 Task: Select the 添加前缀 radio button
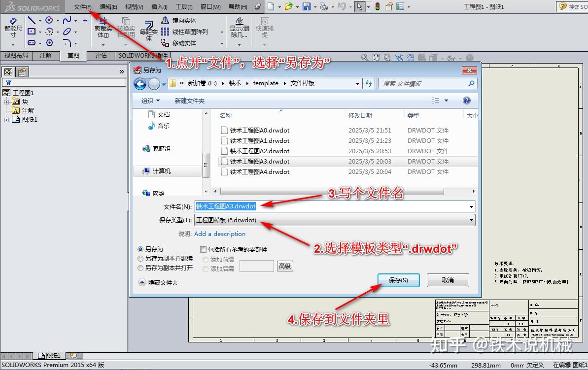pyautogui.click(x=206, y=260)
